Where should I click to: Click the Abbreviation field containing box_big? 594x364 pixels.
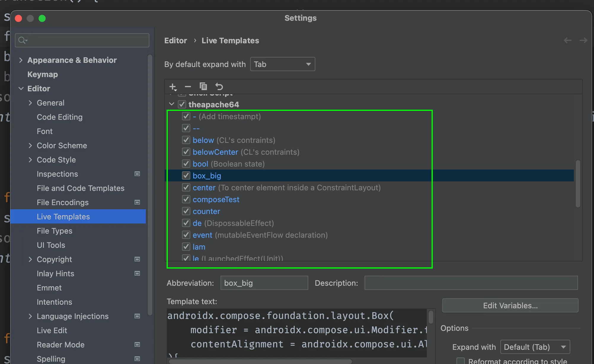click(x=264, y=283)
